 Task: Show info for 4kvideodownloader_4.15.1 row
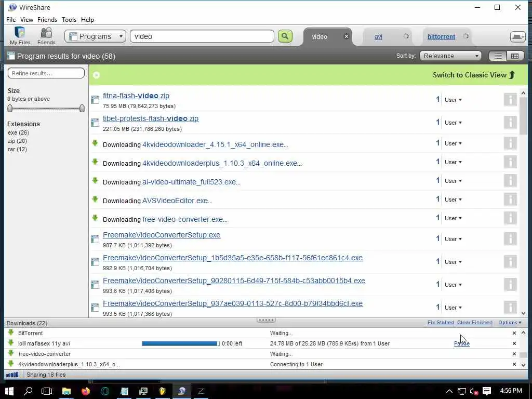[x=510, y=143]
